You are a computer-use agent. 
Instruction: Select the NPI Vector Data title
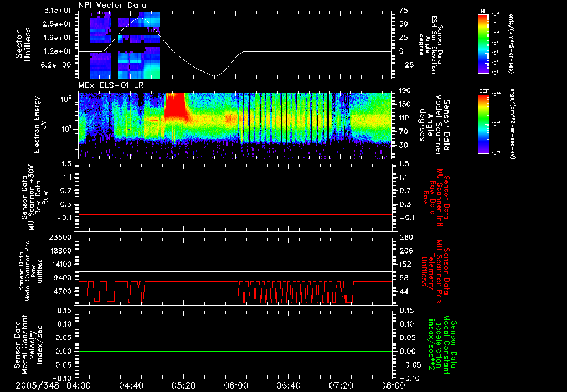[x=112, y=5]
